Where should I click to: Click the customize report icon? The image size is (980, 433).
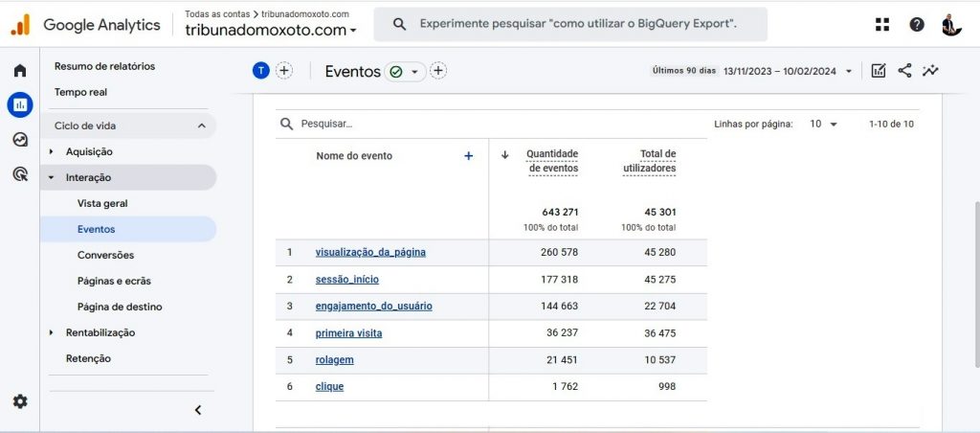click(879, 71)
